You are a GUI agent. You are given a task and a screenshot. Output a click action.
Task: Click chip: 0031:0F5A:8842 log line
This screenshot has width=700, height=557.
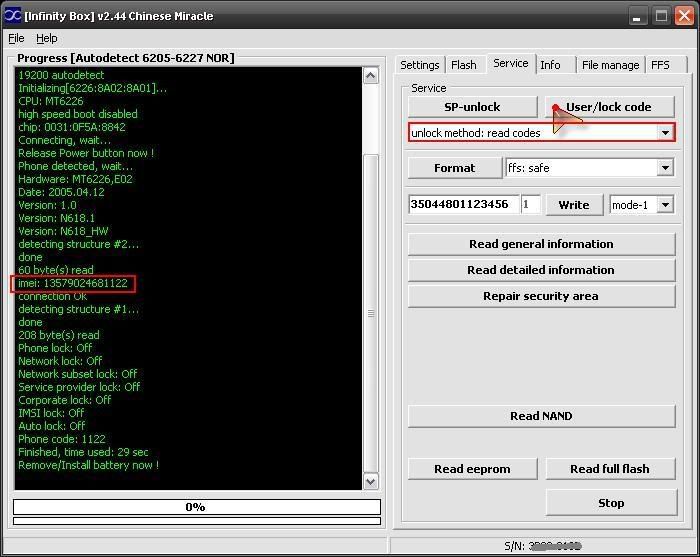tap(72, 127)
